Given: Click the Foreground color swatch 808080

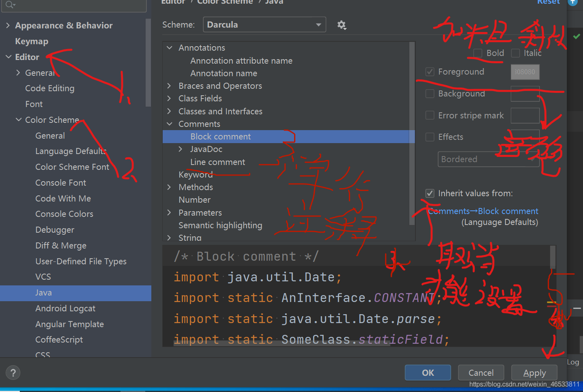Looking at the screenshot, I should tap(525, 72).
